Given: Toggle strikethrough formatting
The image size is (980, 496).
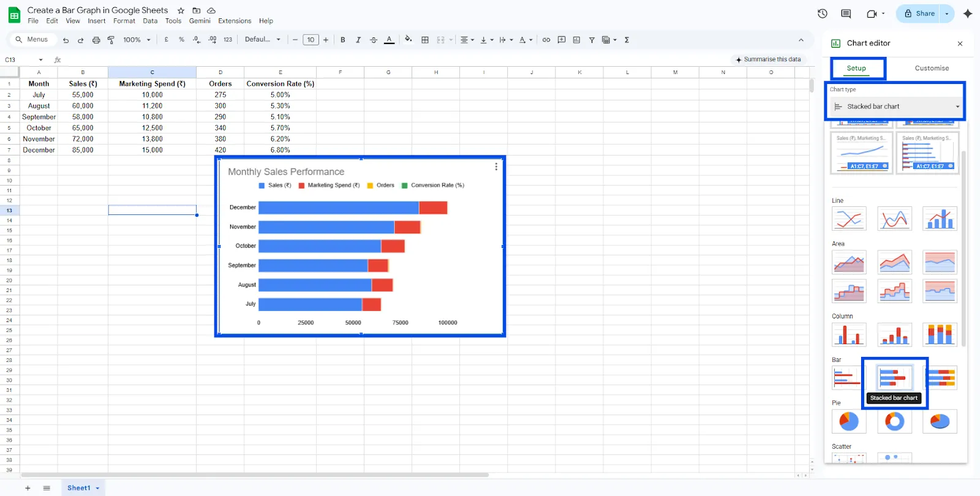Looking at the screenshot, I should click(374, 40).
